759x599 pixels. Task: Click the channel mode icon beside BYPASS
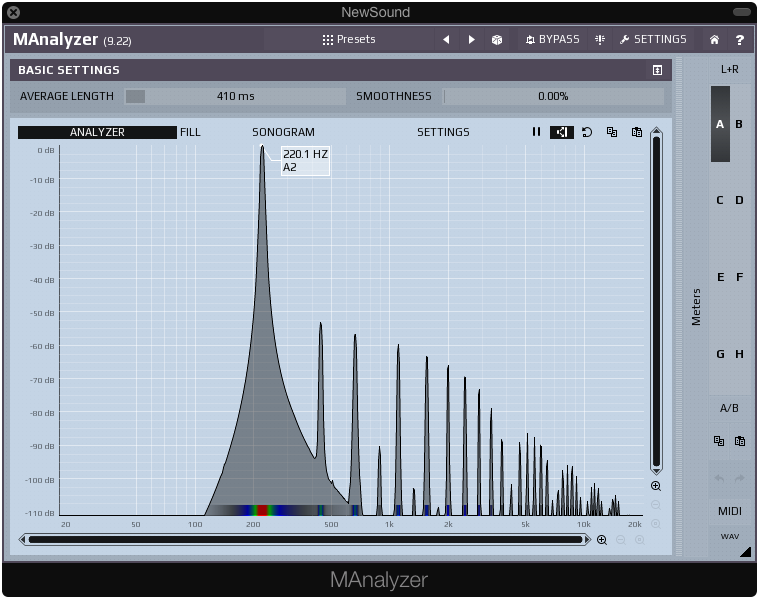coord(600,39)
